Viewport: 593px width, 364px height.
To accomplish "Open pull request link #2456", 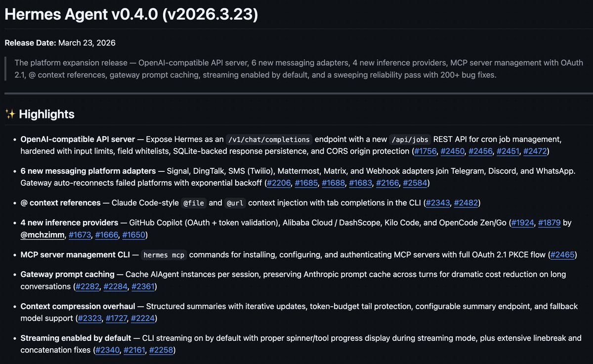I will pos(481,151).
